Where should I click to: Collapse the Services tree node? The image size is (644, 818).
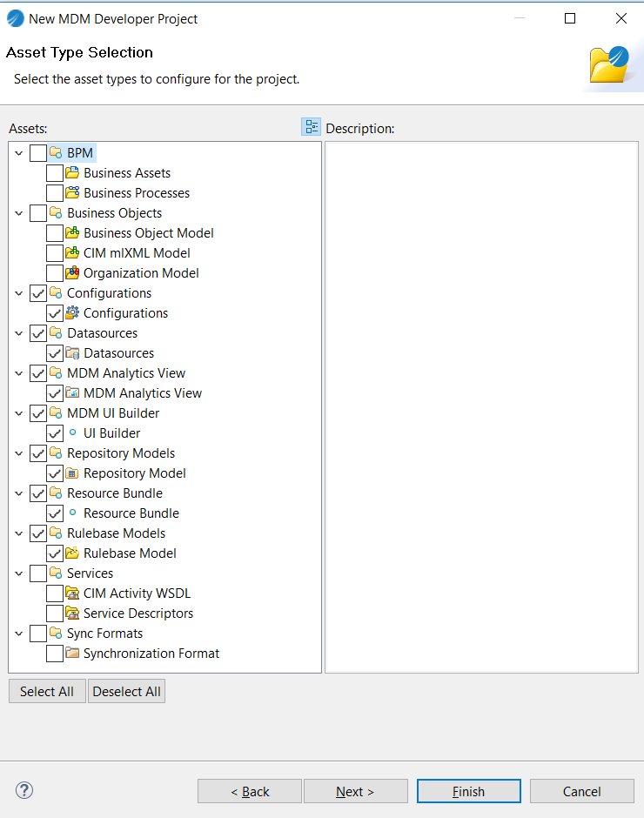coord(19,573)
